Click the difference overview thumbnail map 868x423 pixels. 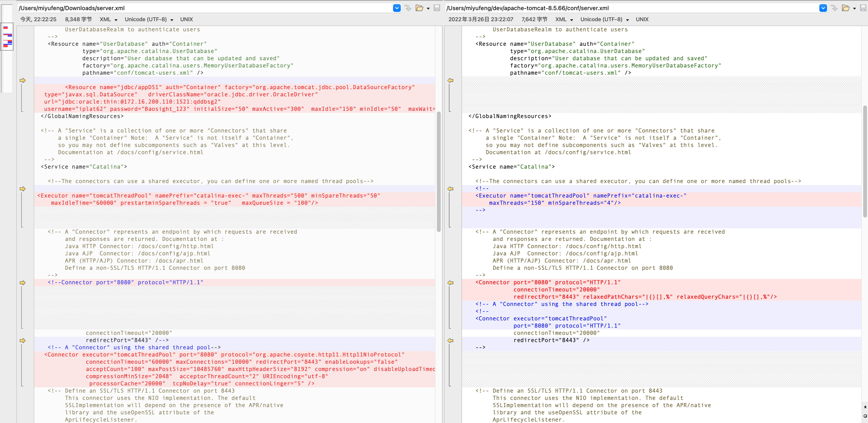[7, 37]
